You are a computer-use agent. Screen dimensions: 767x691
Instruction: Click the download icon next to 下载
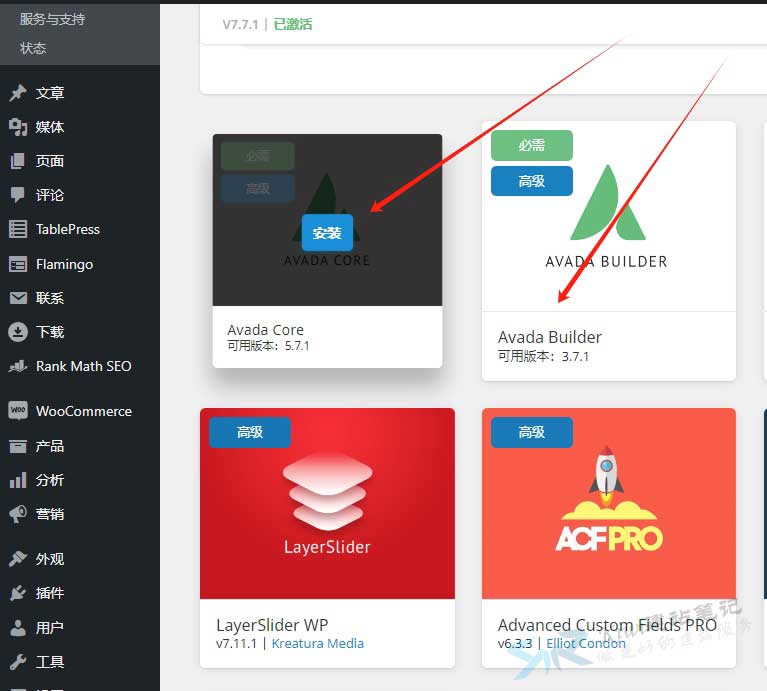(18, 332)
